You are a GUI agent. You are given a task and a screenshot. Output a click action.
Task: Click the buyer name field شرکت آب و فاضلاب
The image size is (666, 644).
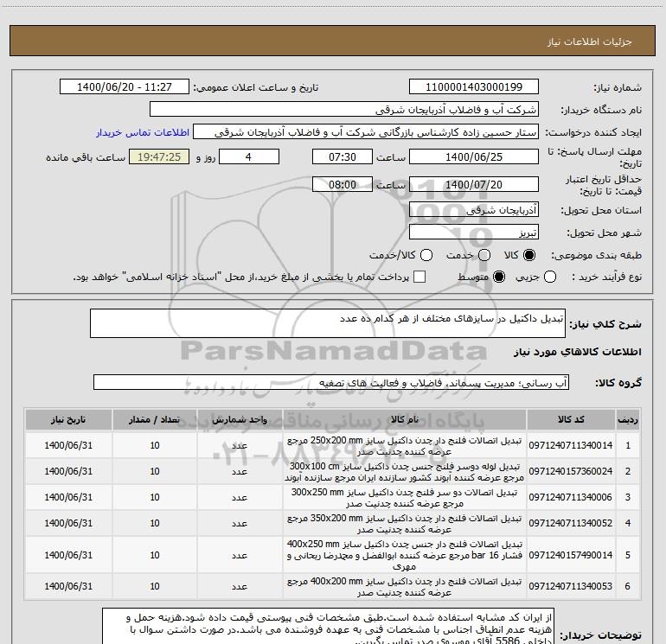pos(344,110)
